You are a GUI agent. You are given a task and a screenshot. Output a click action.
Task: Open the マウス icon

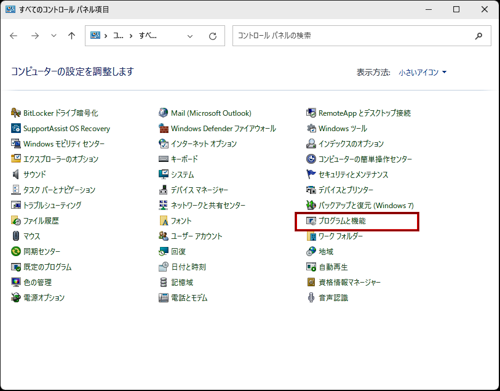click(x=16, y=236)
